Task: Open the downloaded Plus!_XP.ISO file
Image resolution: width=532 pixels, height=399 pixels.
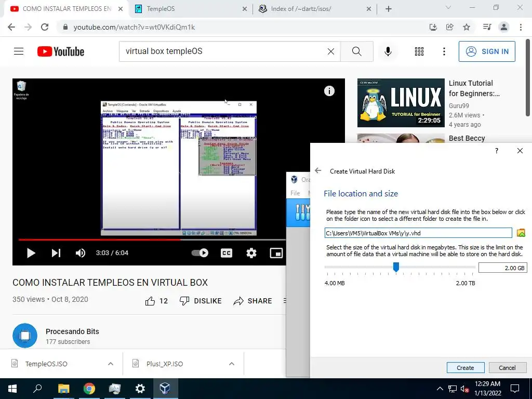Action: point(165,364)
